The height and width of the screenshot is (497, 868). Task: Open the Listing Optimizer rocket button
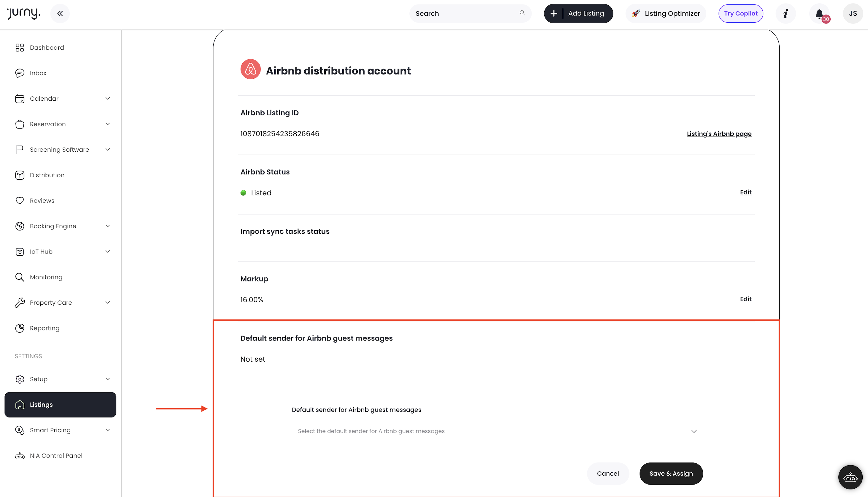coord(666,14)
